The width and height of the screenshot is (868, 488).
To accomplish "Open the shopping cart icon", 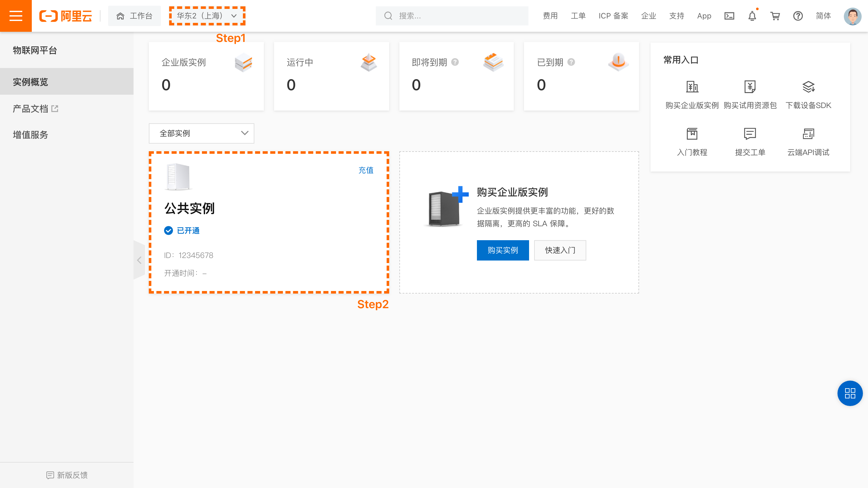I will tap(775, 16).
